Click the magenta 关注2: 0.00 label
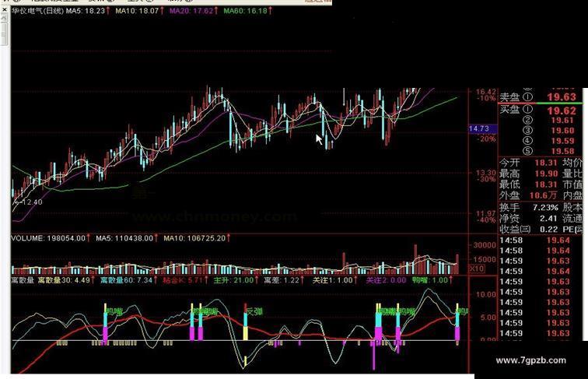Screen dimensions: 588x379 tap(386, 280)
